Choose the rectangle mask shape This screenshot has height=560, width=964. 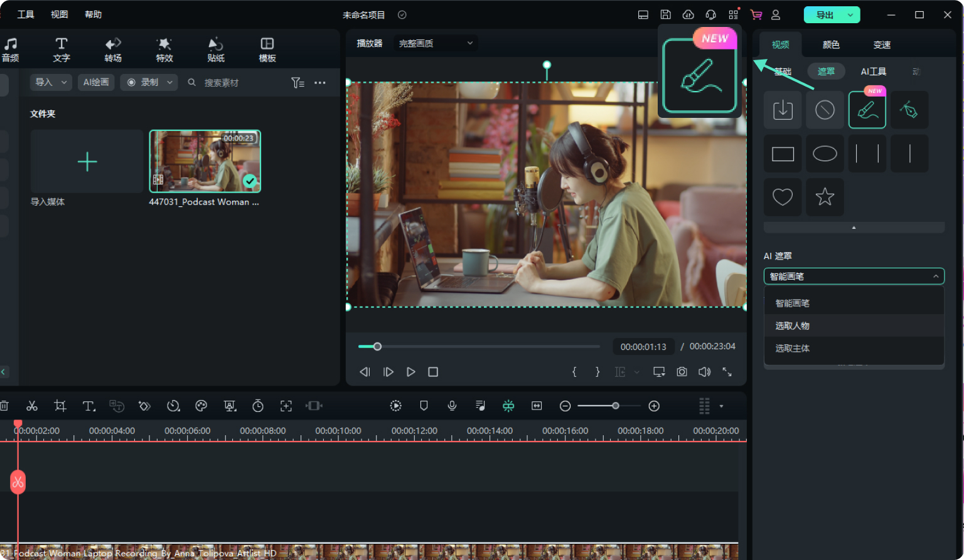click(782, 154)
